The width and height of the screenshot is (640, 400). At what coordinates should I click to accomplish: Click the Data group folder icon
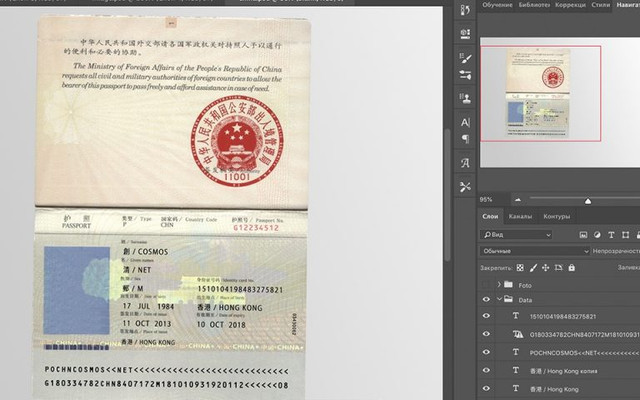pos(508,299)
